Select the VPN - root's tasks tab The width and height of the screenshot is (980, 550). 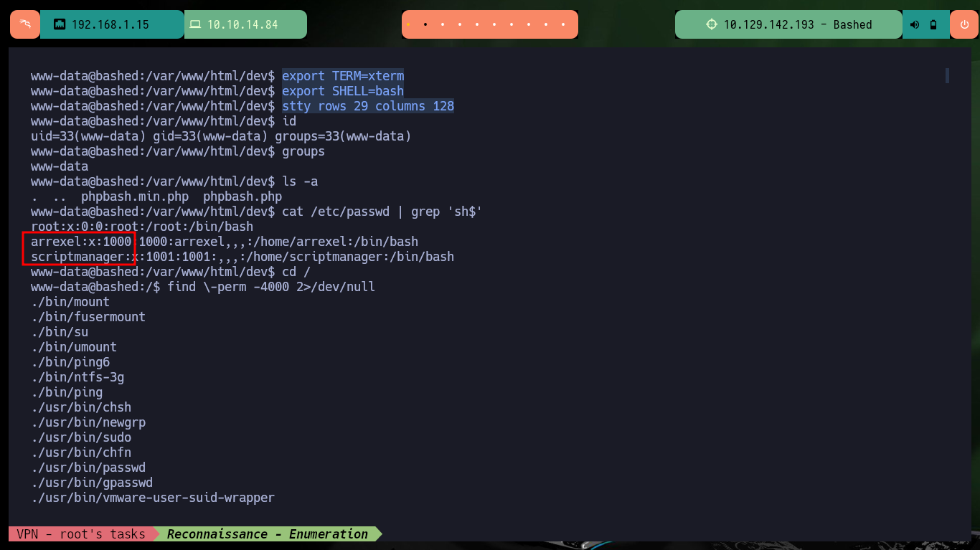click(81, 534)
